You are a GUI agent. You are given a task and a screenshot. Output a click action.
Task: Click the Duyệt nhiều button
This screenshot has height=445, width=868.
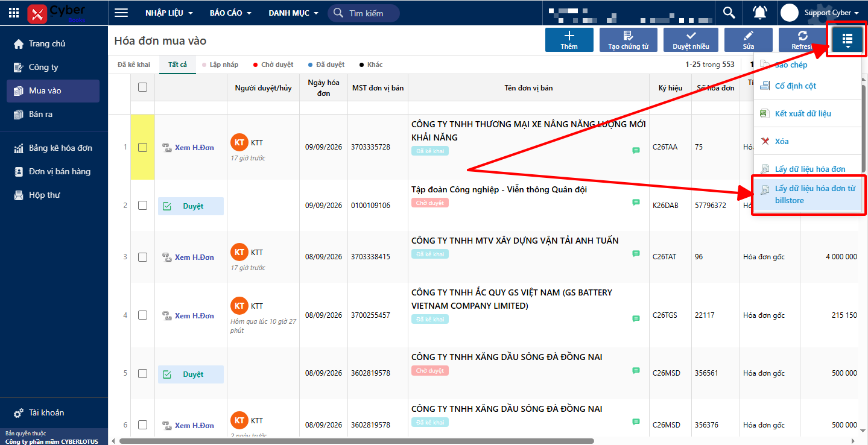coord(691,39)
